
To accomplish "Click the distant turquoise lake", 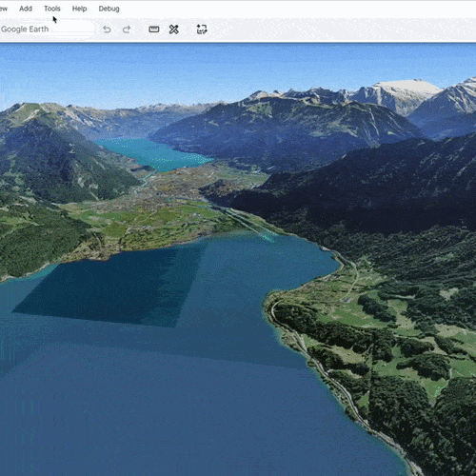I will (x=155, y=153).
